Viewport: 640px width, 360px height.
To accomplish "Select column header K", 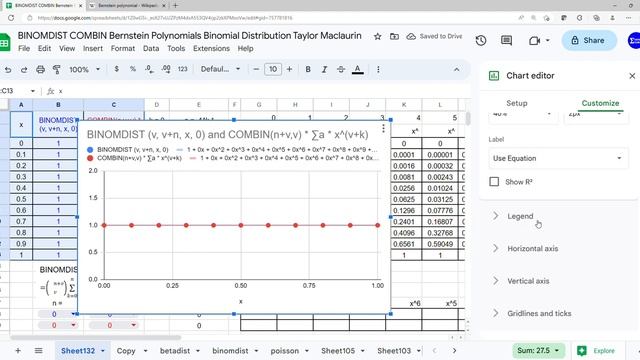I will tap(404, 105).
